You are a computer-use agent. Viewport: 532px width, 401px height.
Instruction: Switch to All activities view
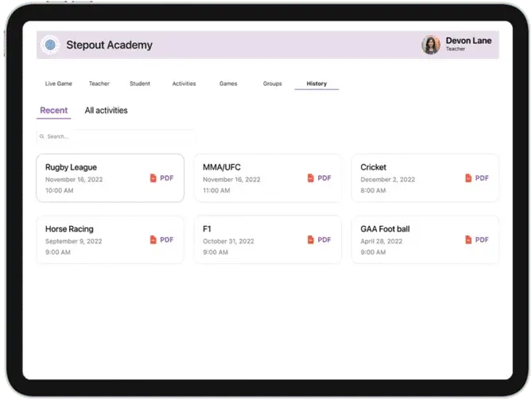pos(106,111)
